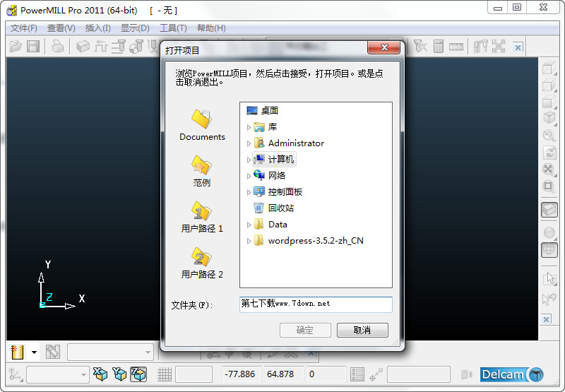Click the grid icon in status bar

point(165,375)
